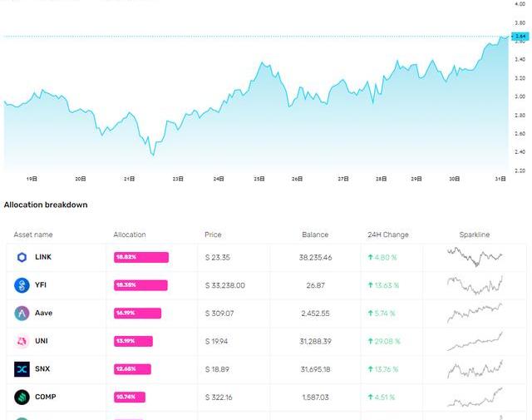The image size is (532, 420).
Task: Click the YFI token icon
Action: point(22,285)
